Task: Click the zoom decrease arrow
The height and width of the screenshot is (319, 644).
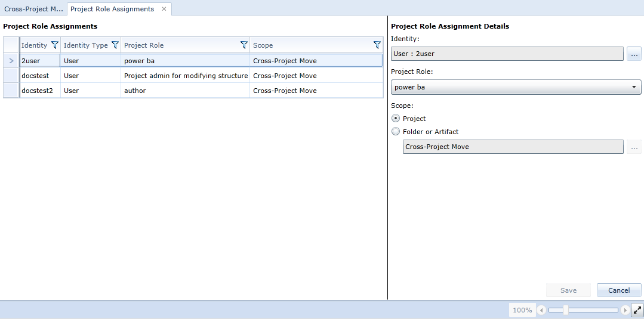Action: click(x=541, y=310)
